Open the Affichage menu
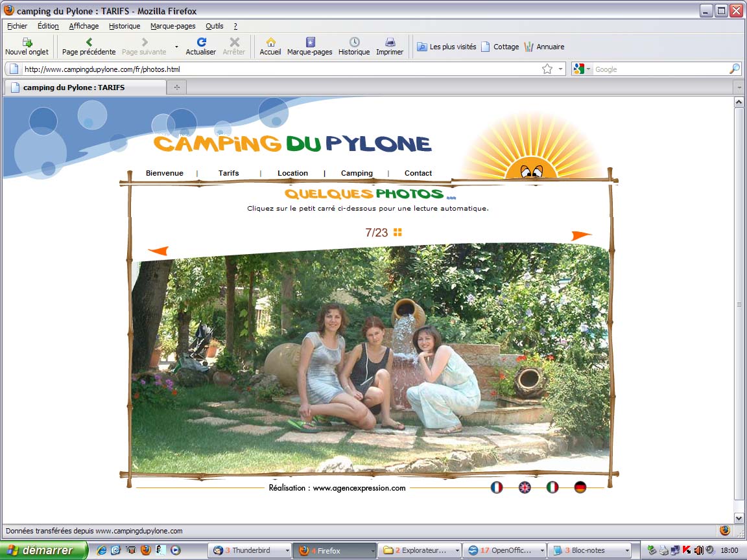747x560 pixels. (84, 26)
